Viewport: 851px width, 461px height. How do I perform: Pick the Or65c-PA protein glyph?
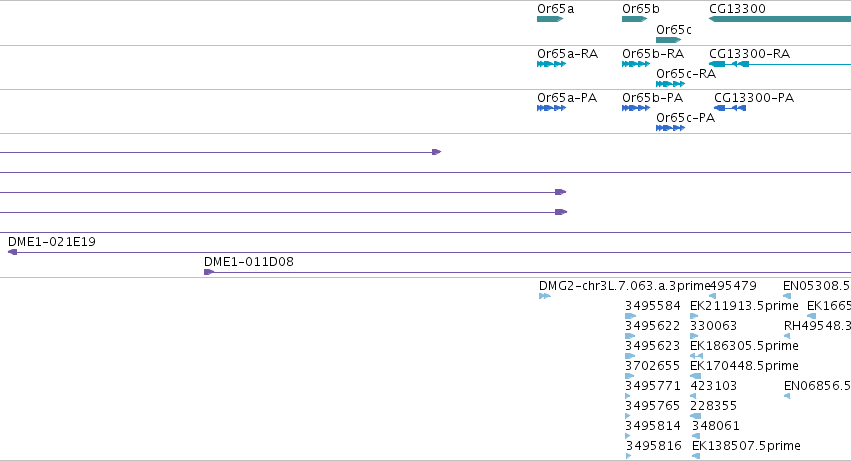tap(670, 128)
